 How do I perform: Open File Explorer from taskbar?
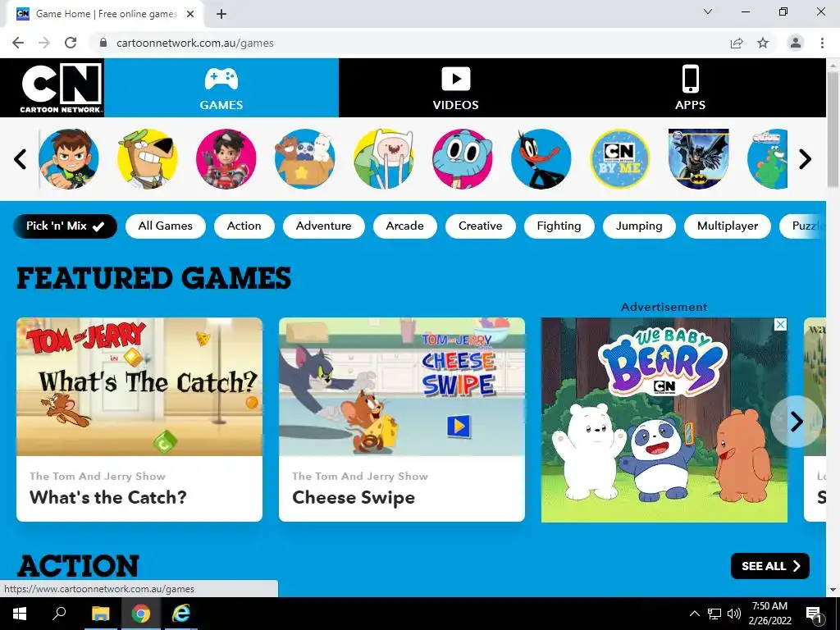click(x=100, y=614)
